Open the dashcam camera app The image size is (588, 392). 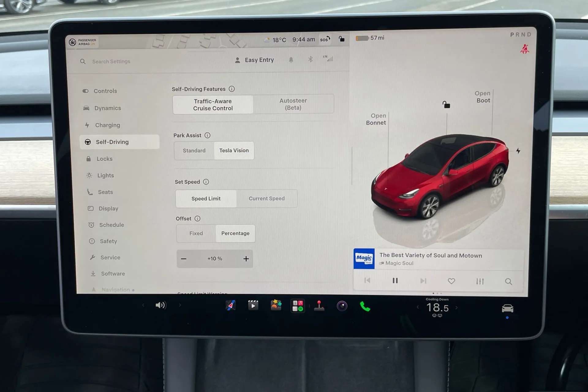342,306
